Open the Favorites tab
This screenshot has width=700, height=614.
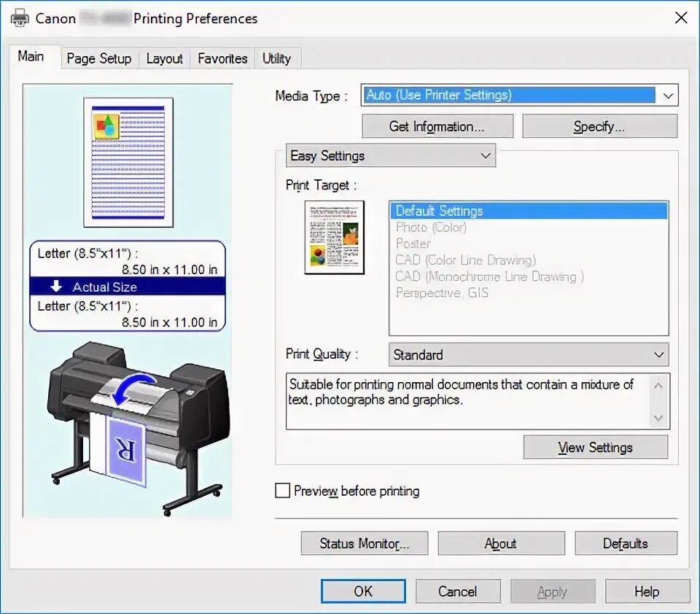click(x=222, y=58)
